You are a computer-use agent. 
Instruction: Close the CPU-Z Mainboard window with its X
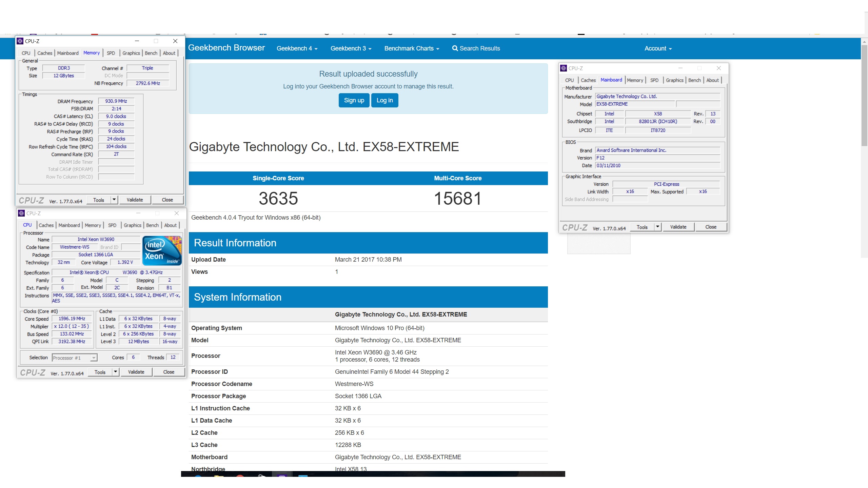click(x=718, y=68)
